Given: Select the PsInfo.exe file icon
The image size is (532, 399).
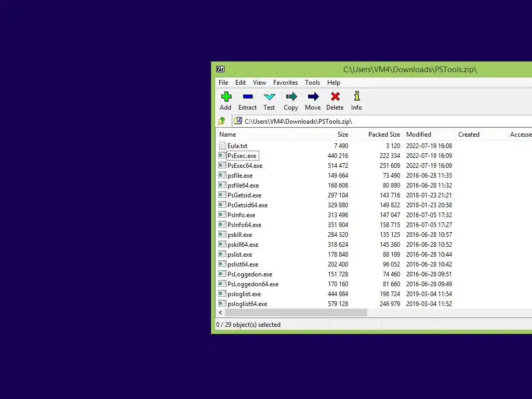Looking at the screenshot, I should (x=222, y=215).
